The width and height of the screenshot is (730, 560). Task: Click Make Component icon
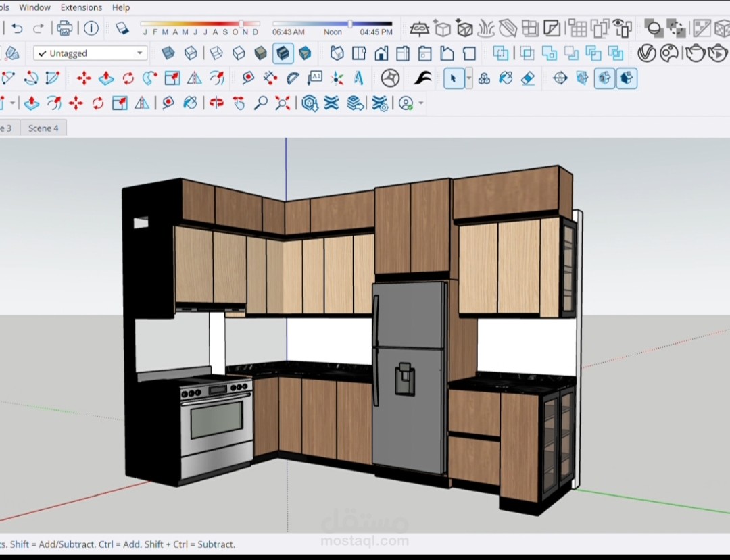click(484, 78)
